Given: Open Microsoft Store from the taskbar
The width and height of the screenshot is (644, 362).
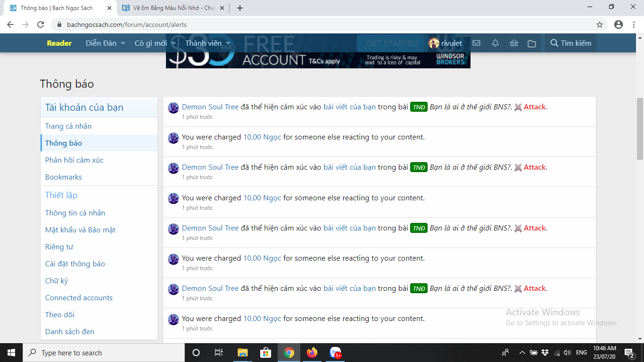Looking at the screenshot, I should [266, 353].
